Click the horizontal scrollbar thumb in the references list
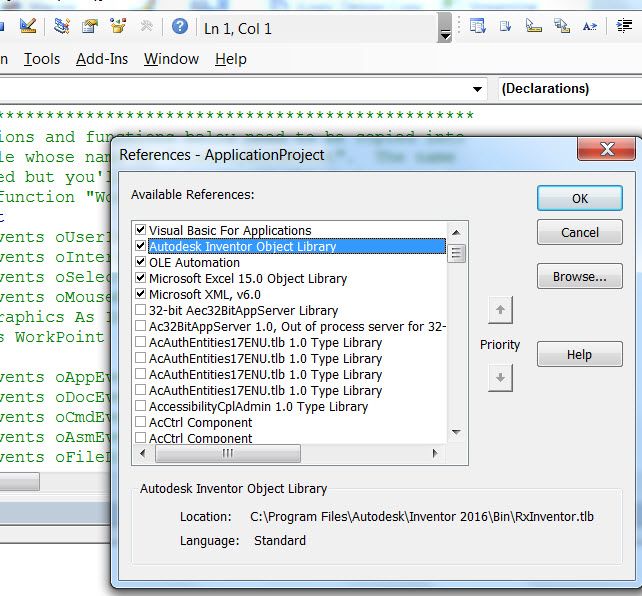The width and height of the screenshot is (642, 596). (x=228, y=453)
